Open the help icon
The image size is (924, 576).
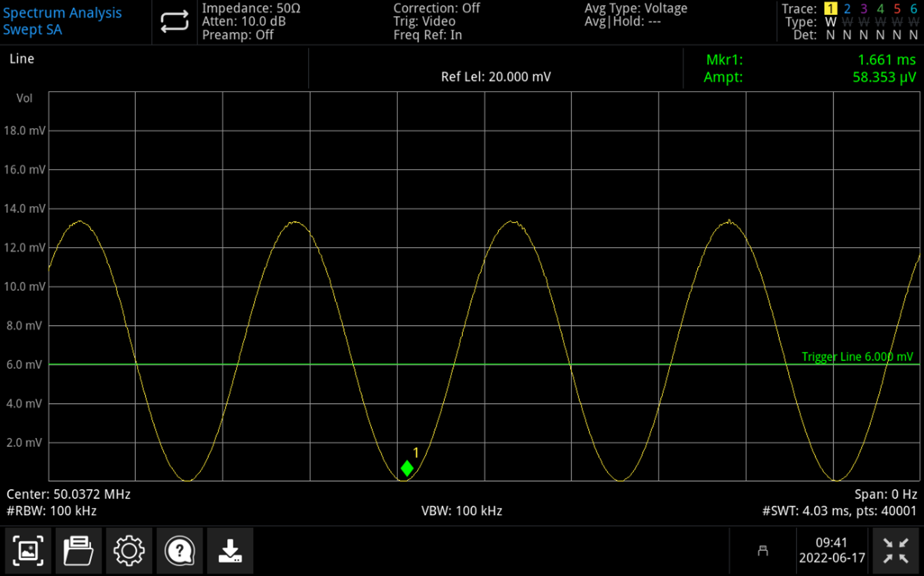coord(179,550)
